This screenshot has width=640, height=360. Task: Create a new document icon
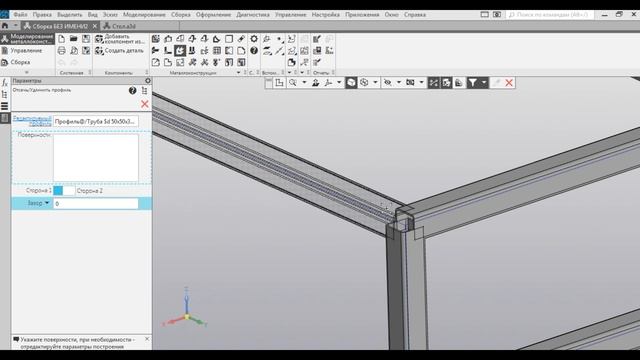[61, 39]
